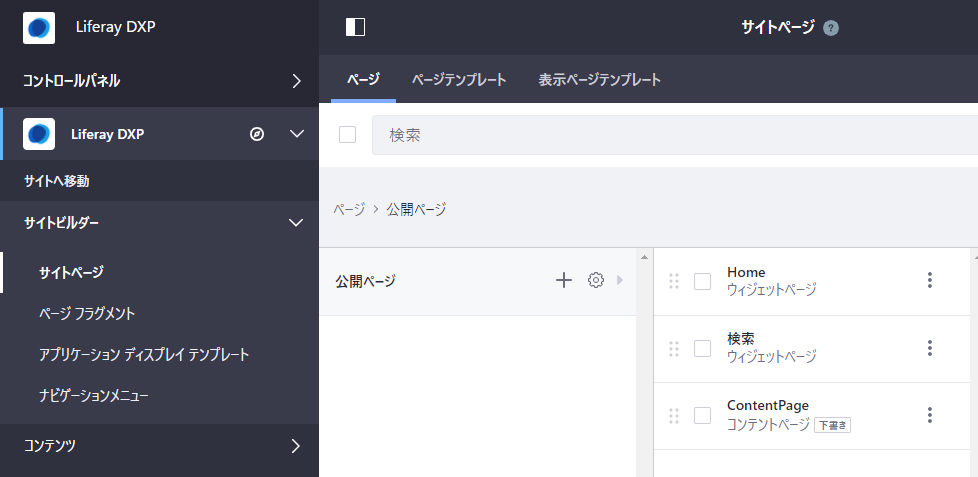978x477 pixels.
Task: Add a new page with the plus icon
Action: tap(563, 281)
